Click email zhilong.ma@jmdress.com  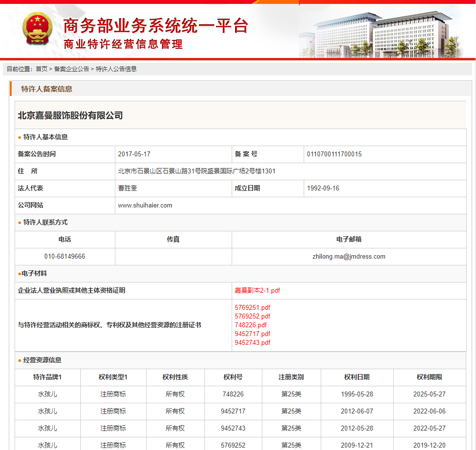coord(349,257)
